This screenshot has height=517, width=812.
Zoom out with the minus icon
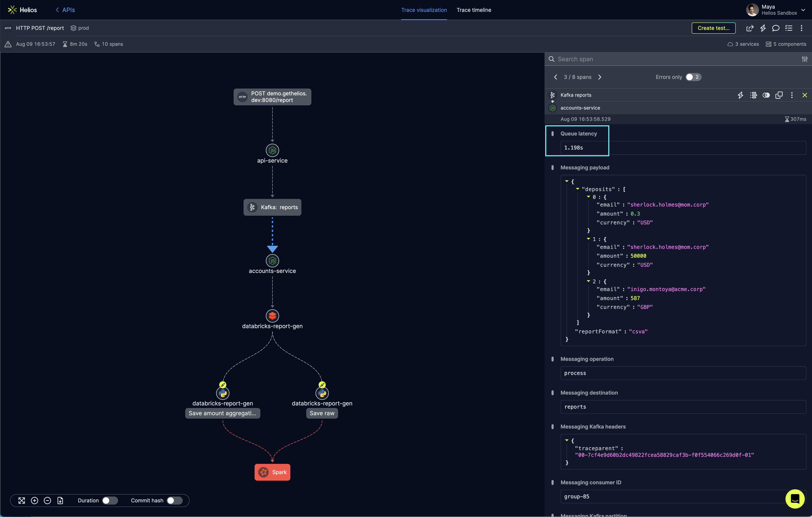tap(48, 501)
